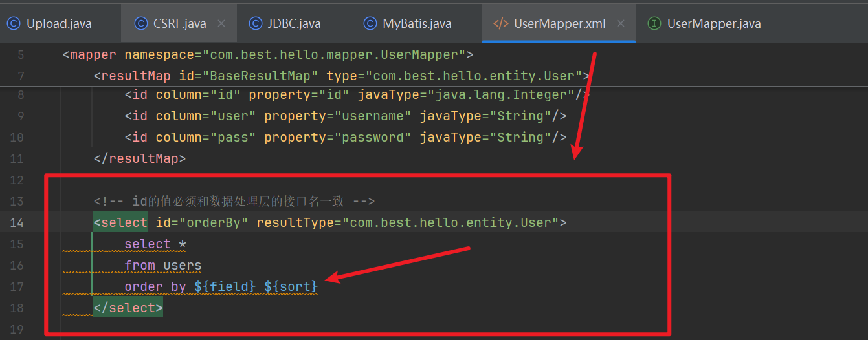
Task: Select the UserMapper.java tab
Action: tap(714, 24)
